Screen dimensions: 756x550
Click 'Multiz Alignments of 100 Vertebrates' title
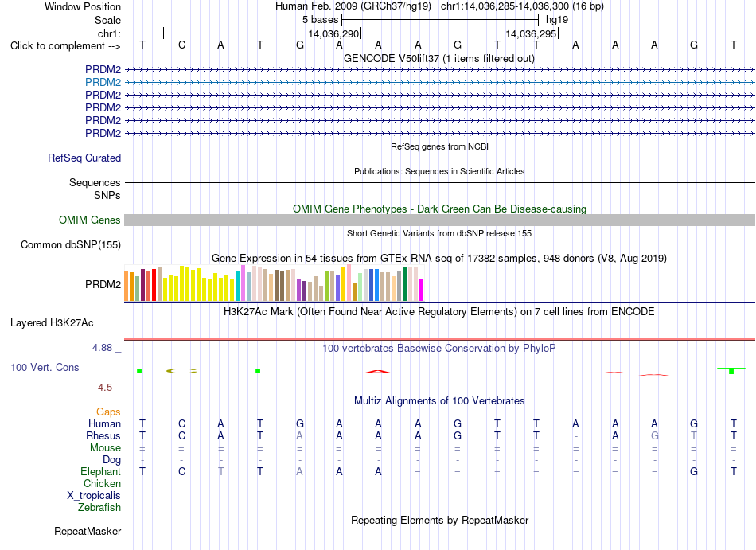439,401
